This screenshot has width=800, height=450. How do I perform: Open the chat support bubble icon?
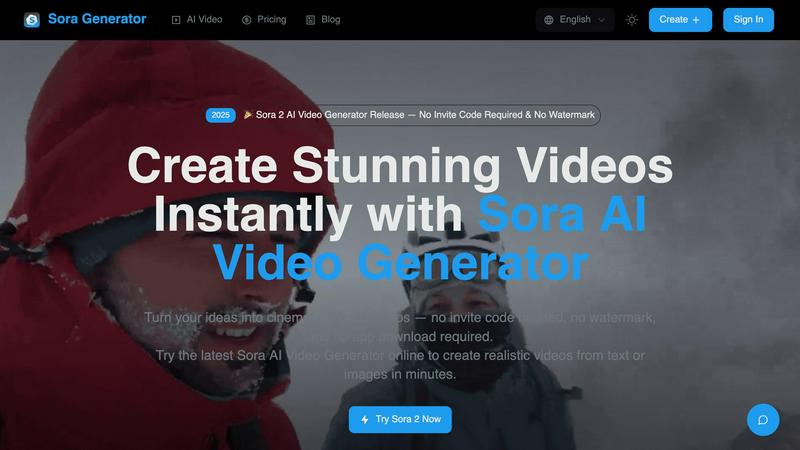point(763,420)
